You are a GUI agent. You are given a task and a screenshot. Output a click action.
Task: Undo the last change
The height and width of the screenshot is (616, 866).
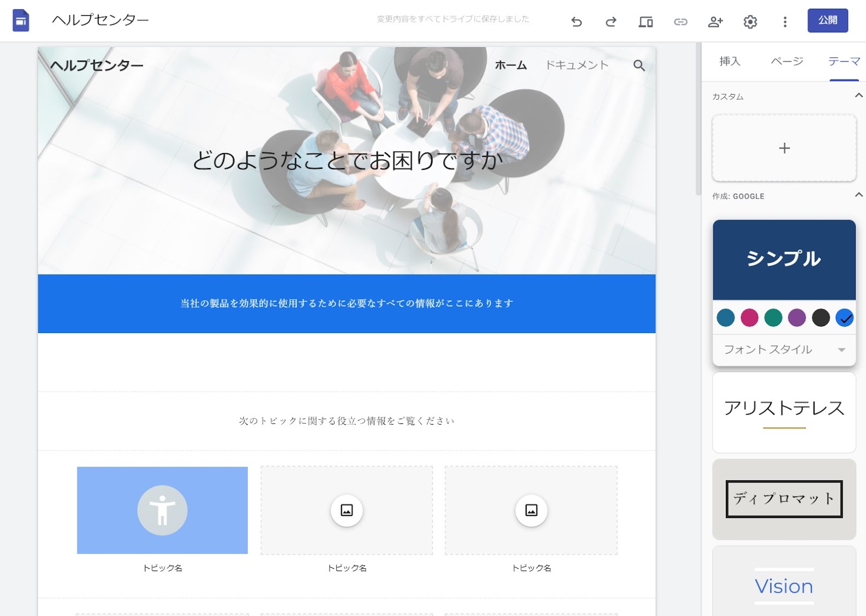[577, 22]
